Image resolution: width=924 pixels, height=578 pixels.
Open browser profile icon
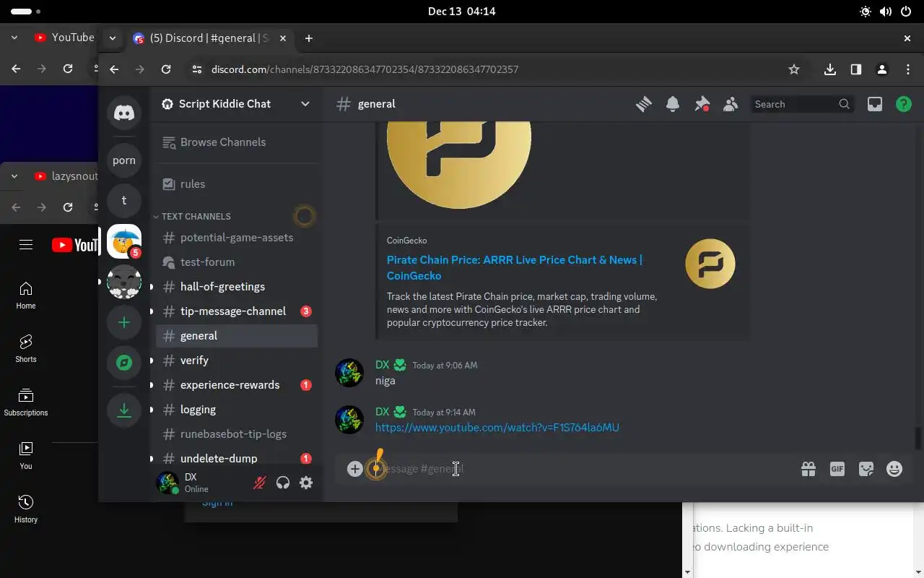tap(882, 69)
